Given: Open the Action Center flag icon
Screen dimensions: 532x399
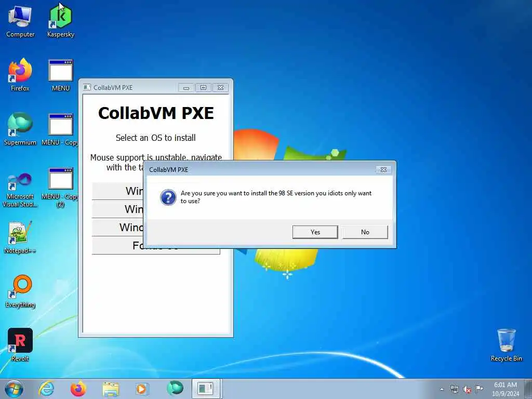Looking at the screenshot, I should click(x=479, y=389).
